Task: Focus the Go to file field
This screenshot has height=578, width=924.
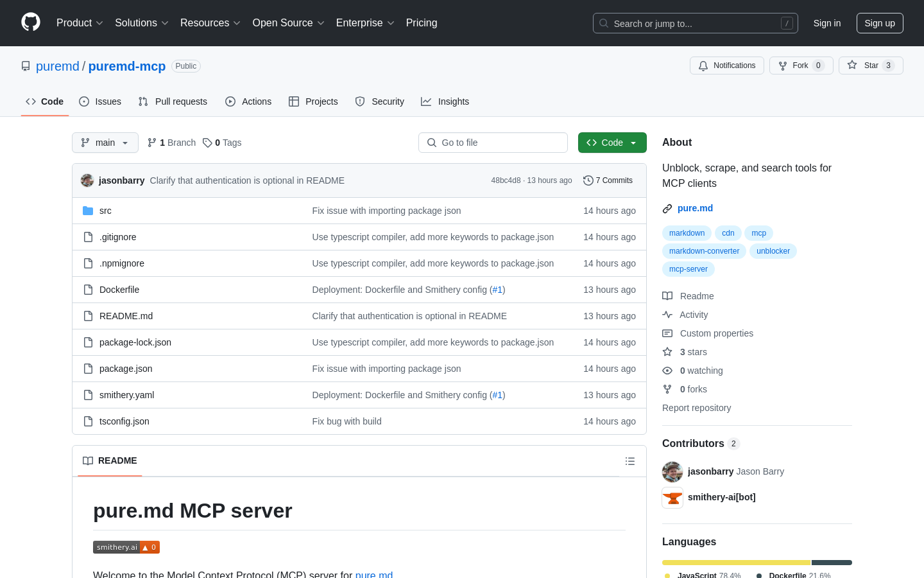Action: tap(493, 143)
